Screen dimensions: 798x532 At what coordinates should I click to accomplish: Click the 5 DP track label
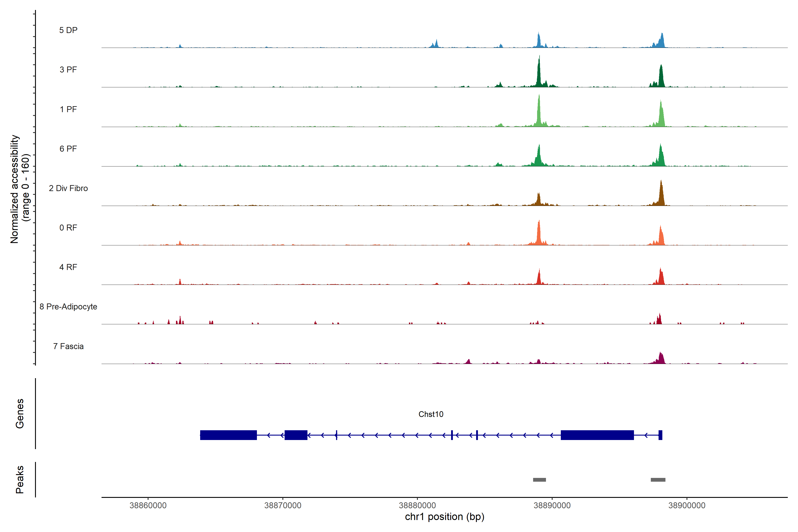[x=68, y=30]
